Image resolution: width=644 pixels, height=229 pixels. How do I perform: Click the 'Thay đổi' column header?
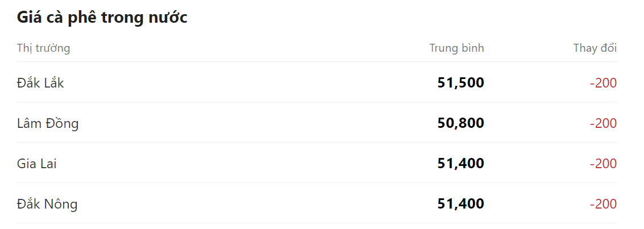point(595,48)
